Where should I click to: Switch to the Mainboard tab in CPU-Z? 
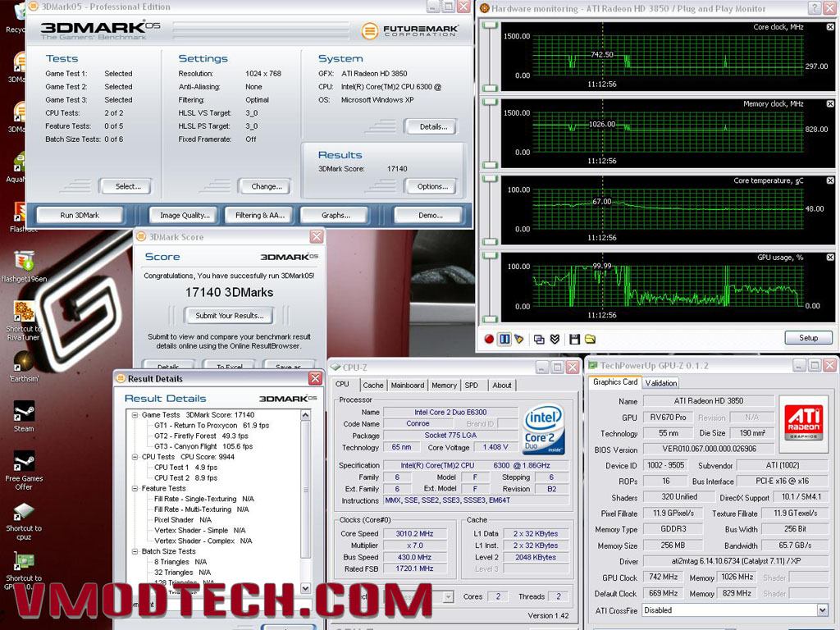[407, 386]
